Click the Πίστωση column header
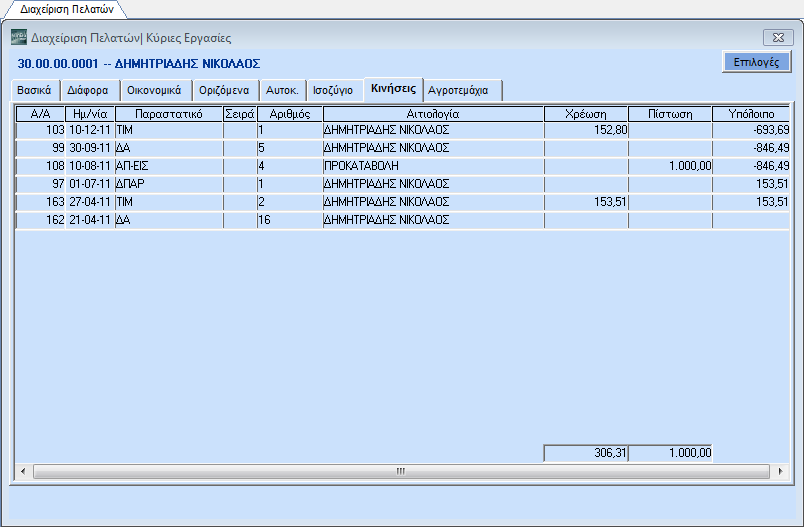Viewport: 804px width, 527px height. tap(670, 114)
